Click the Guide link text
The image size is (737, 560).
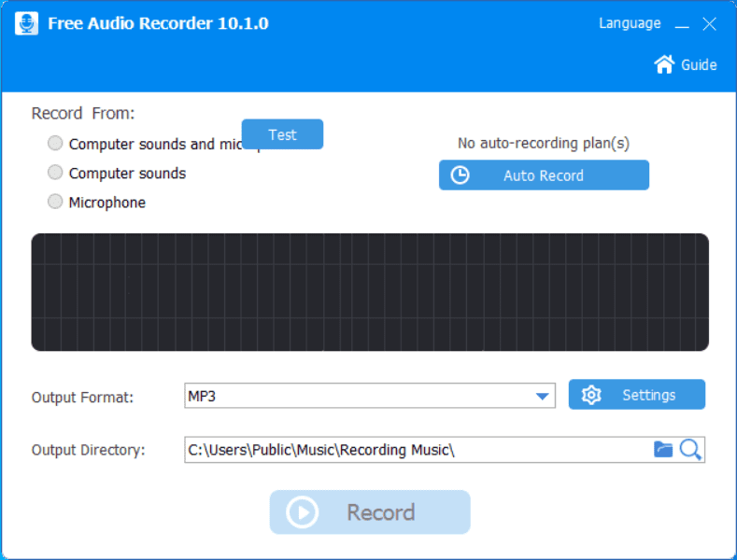(x=699, y=64)
